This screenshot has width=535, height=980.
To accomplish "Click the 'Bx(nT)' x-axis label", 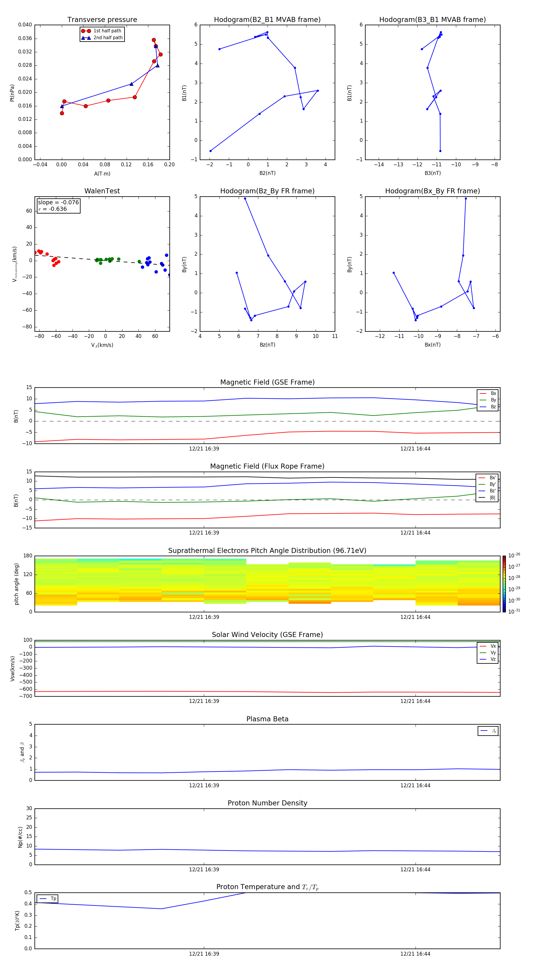I will pyautogui.click(x=432, y=345).
